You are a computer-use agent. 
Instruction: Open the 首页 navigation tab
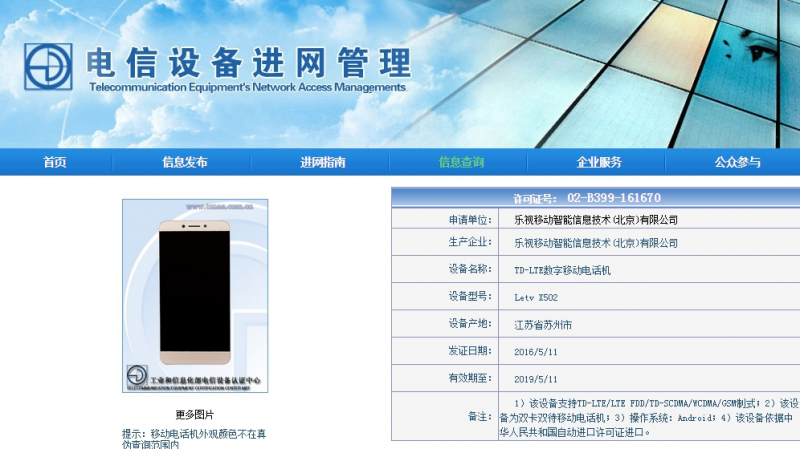54,162
